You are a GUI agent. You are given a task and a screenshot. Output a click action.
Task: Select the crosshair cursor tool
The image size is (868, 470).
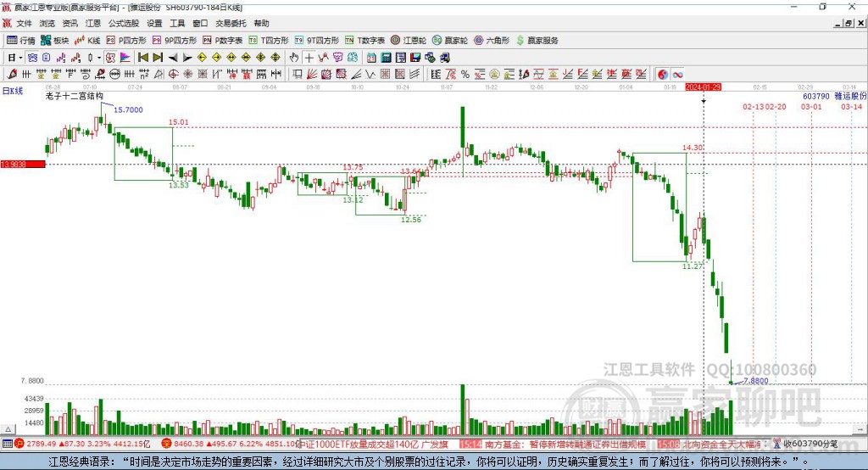[x=309, y=58]
